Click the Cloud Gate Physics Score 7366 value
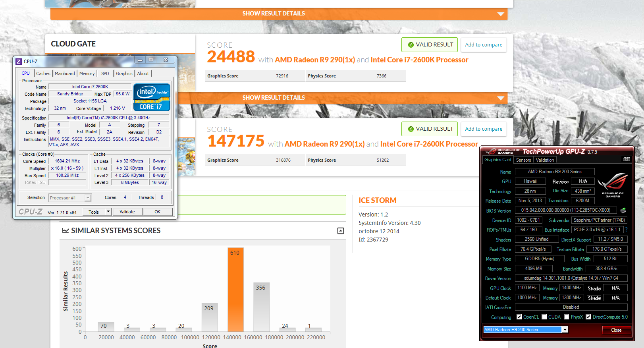644x348 pixels. [x=382, y=76]
